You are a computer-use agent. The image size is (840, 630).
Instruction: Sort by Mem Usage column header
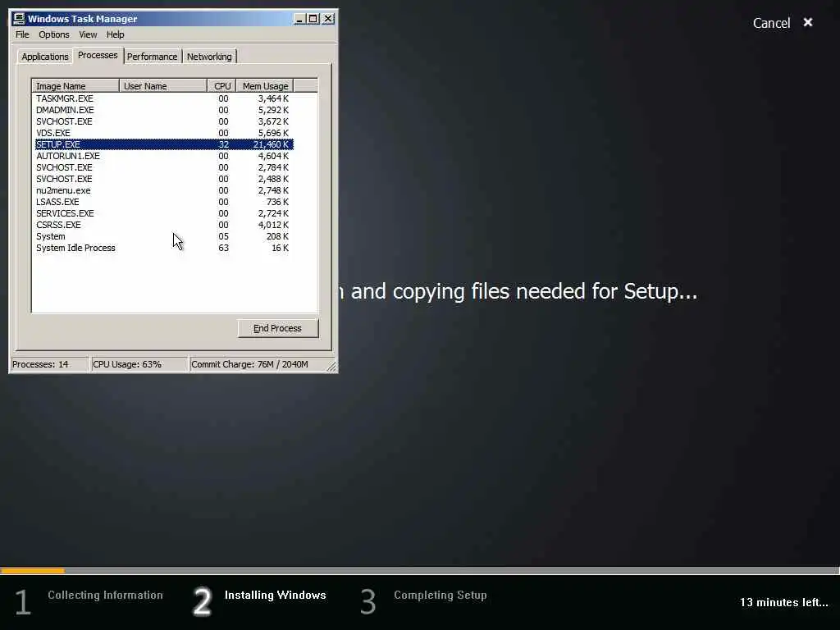[265, 85]
